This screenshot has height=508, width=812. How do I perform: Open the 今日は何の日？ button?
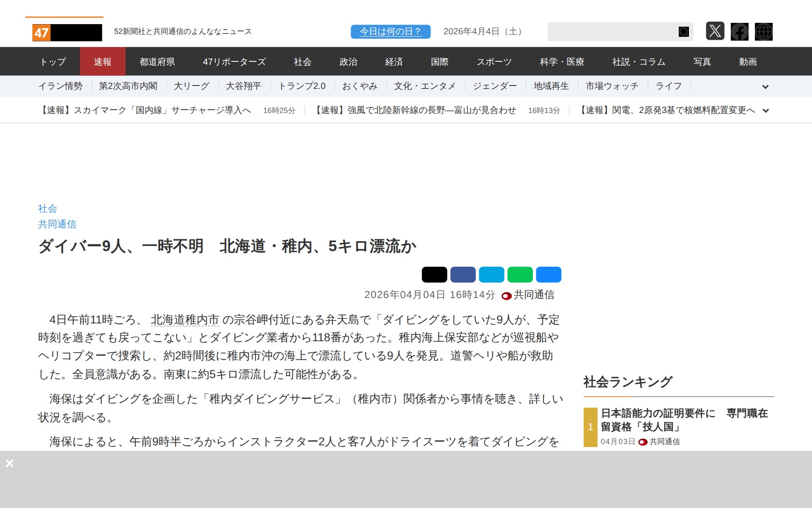tap(390, 31)
